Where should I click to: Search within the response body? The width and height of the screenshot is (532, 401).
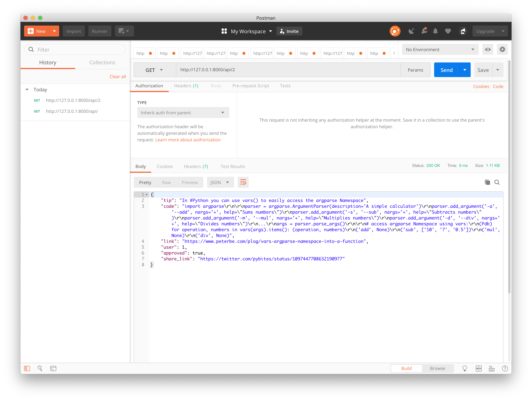pyautogui.click(x=497, y=182)
